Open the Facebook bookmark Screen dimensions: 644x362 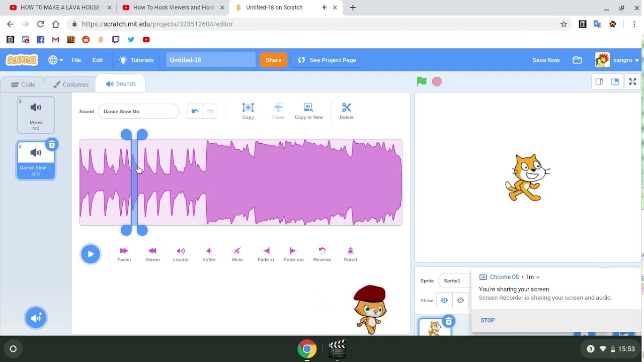(x=40, y=39)
